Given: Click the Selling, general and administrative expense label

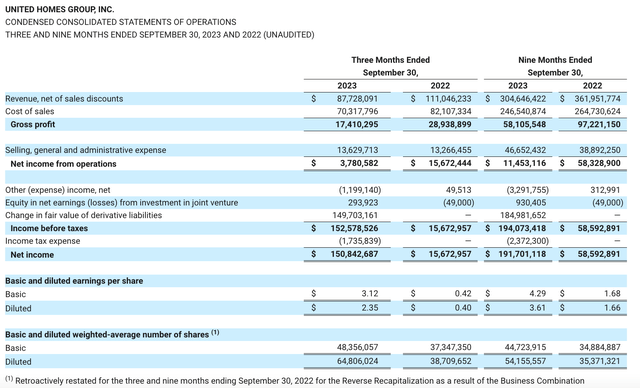Looking at the screenshot, I should click(x=86, y=150).
